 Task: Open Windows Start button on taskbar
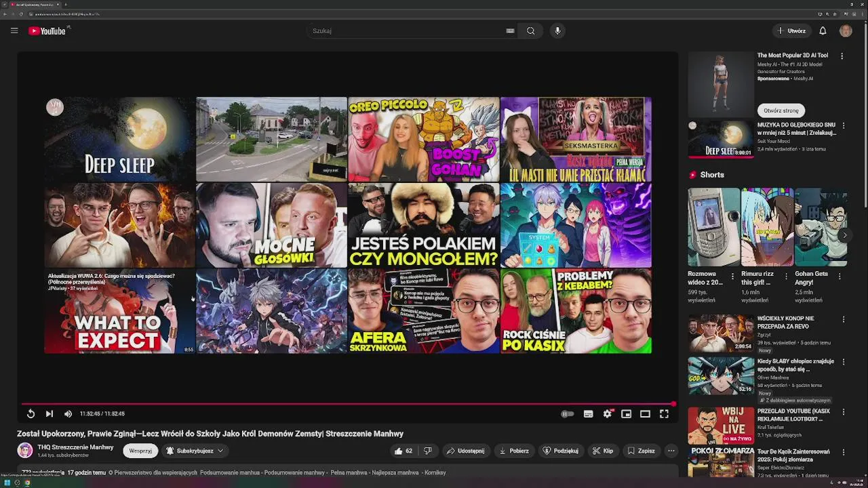coord(7,483)
